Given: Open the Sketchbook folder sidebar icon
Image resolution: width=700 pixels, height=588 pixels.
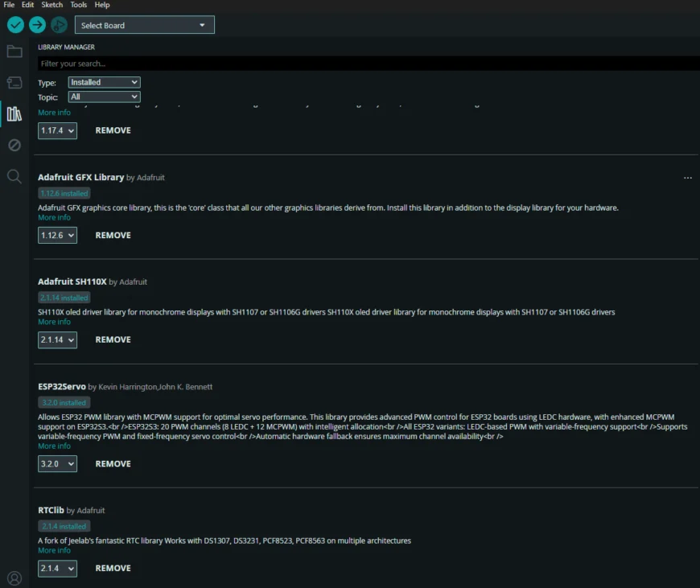Looking at the screenshot, I should point(14,51).
